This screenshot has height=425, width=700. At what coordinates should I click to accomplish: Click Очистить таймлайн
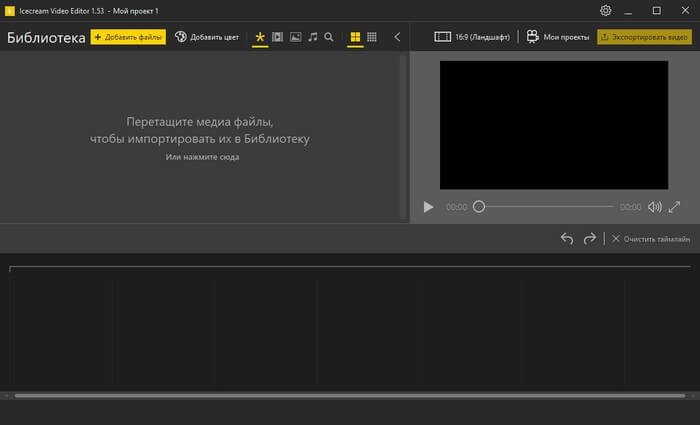(x=651, y=239)
